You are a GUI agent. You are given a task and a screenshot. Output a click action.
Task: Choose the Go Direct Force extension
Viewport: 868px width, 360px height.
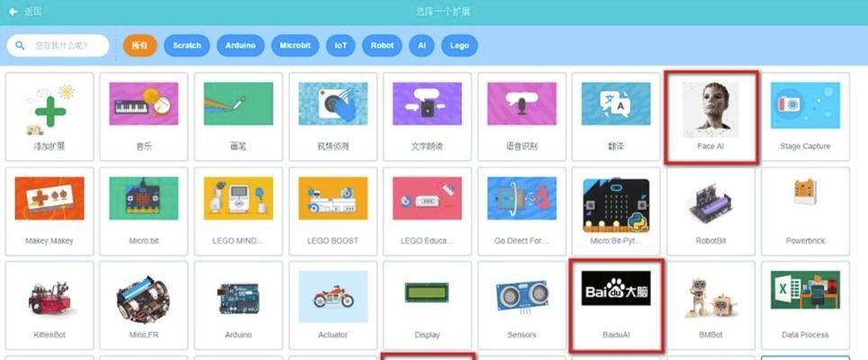(522, 211)
